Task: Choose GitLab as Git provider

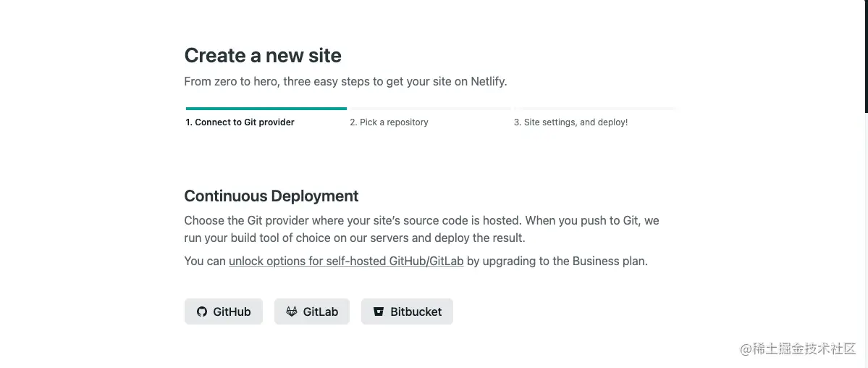Action: point(312,311)
